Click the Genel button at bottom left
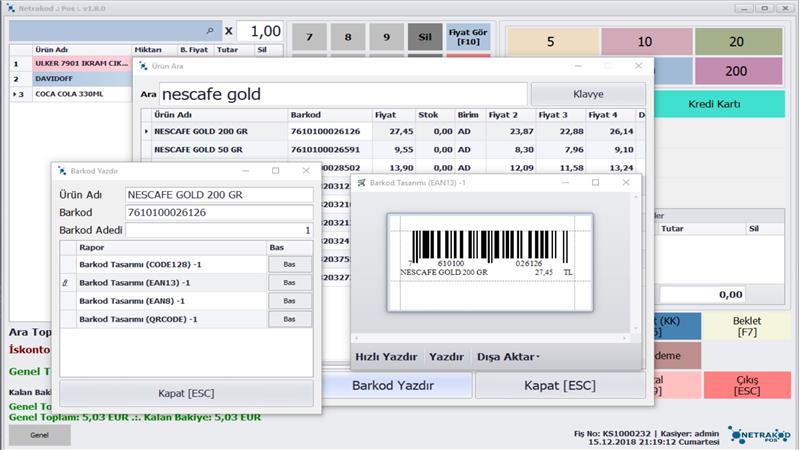This screenshot has width=800, height=450. pos(39,435)
